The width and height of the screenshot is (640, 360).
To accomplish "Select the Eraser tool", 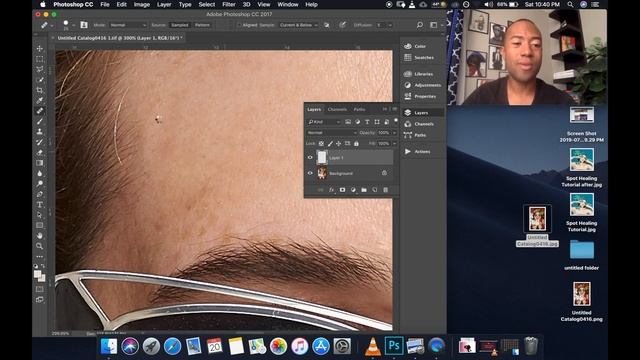I will (40, 152).
